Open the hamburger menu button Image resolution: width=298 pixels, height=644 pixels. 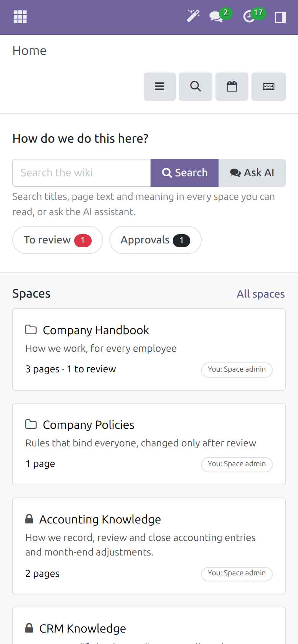pyautogui.click(x=160, y=87)
